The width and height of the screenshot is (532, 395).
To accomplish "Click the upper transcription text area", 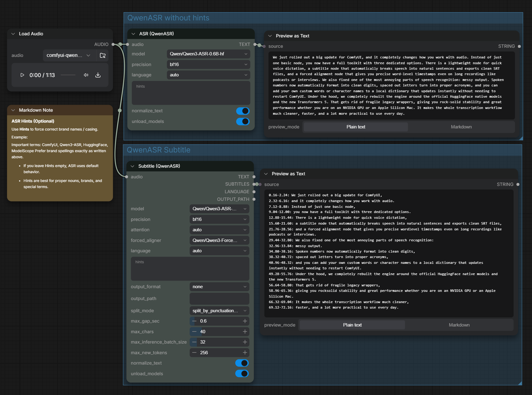I will click(x=392, y=86).
